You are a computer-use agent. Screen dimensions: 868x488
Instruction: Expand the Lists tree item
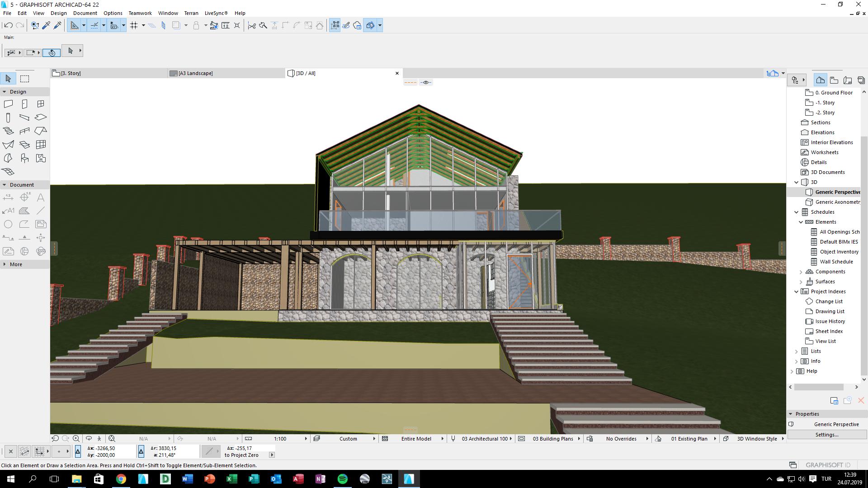point(797,351)
